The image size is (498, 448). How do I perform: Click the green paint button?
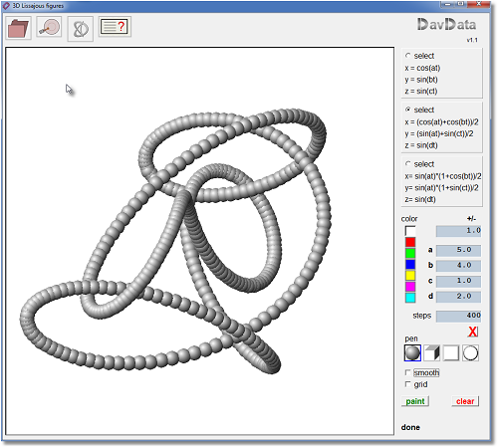[x=415, y=401]
